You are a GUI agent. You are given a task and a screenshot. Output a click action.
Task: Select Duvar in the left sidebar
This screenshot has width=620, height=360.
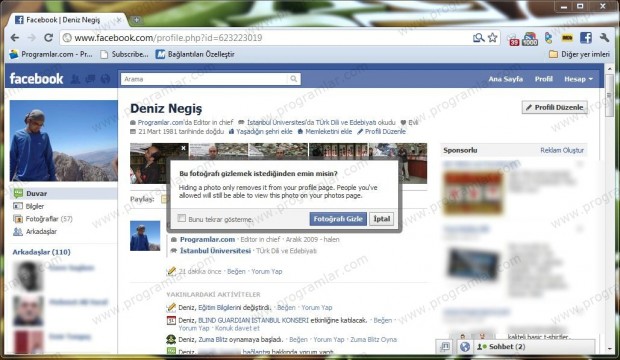(63, 193)
